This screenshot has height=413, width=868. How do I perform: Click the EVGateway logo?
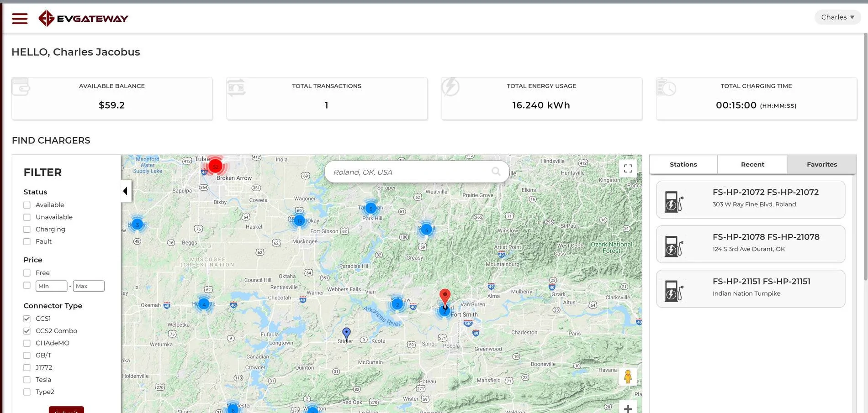point(83,18)
